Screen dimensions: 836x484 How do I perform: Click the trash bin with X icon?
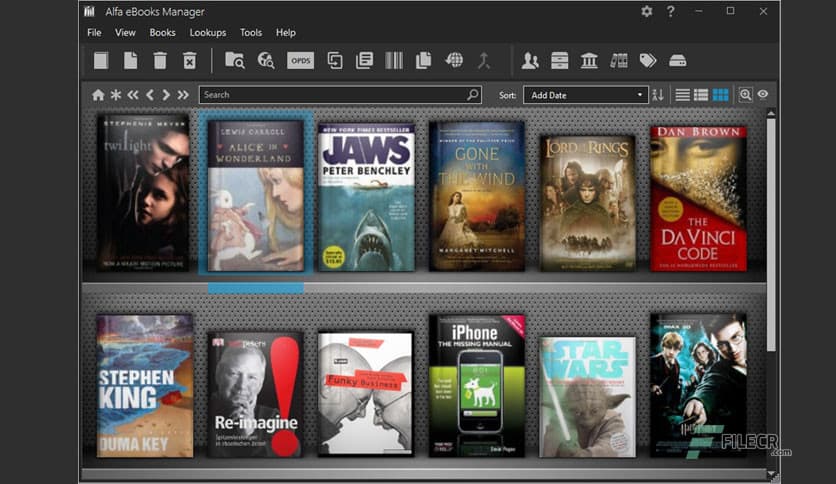pos(189,60)
